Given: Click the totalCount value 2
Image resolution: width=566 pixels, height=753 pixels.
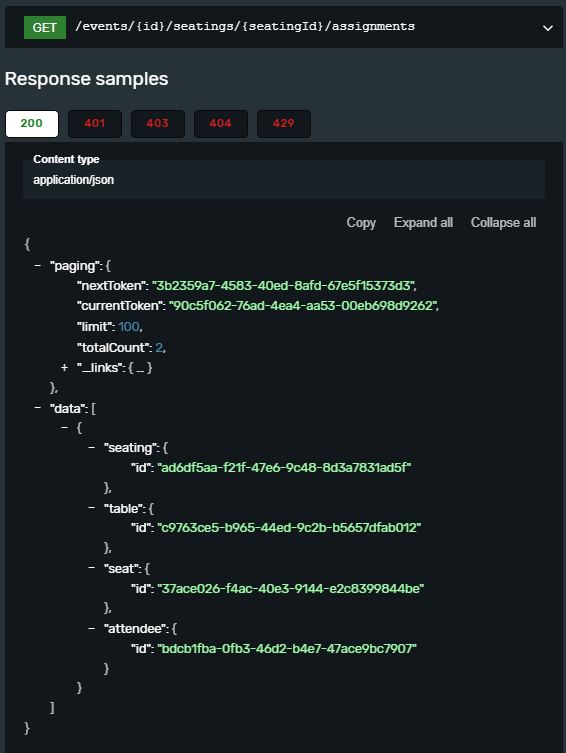Looking at the screenshot, I should [159, 347].
